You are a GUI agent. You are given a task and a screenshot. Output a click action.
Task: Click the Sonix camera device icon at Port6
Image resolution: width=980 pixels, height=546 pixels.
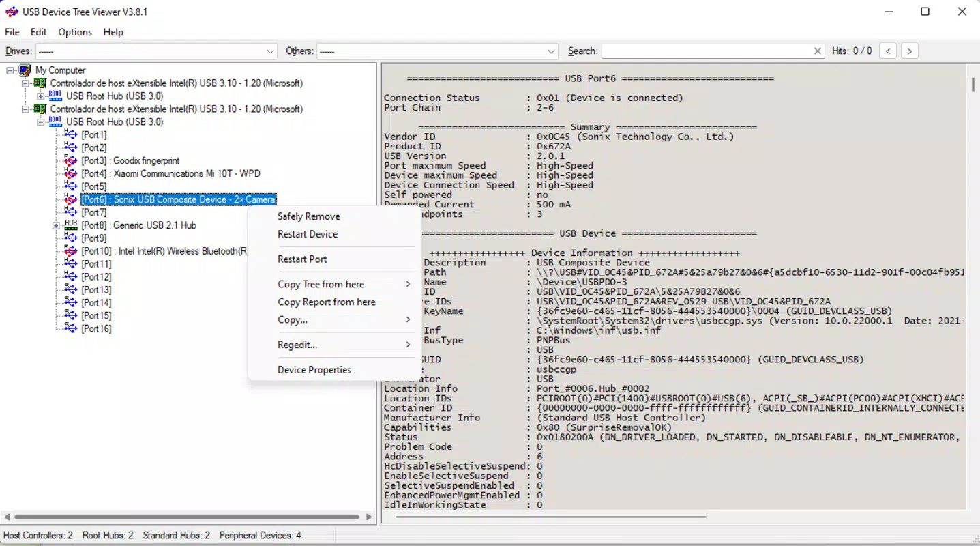coord(71,199)
